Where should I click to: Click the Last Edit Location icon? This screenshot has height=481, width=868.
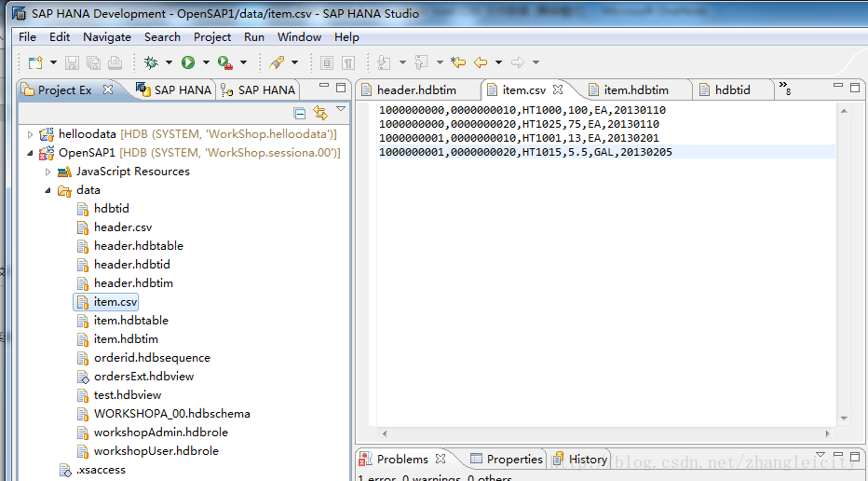click(458, 62)
